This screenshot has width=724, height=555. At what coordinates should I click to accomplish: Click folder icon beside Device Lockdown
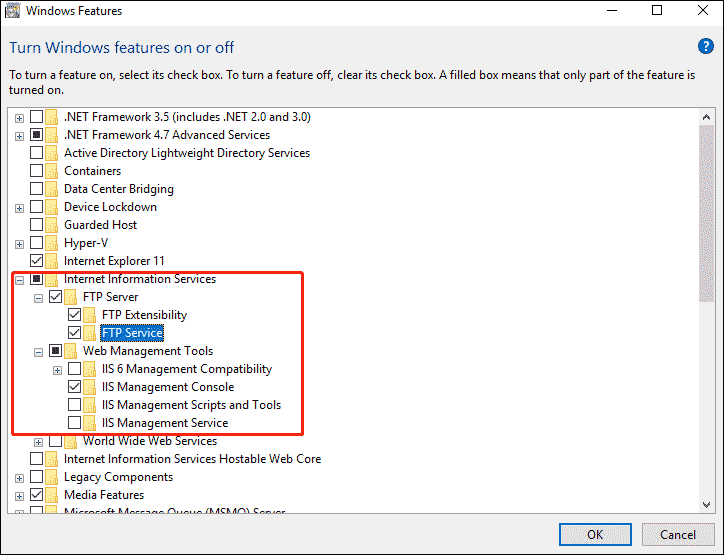tap(52, 207)
